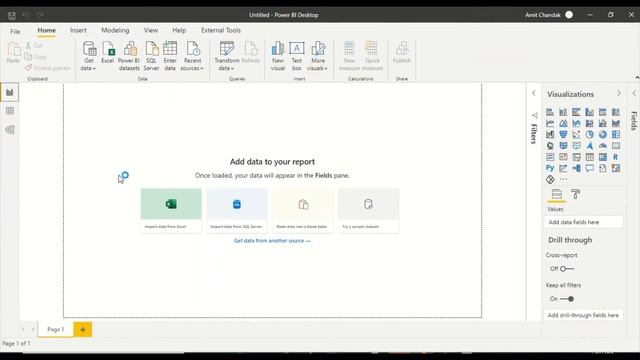Open the Format paint roller tab
Viewport: 640px width, 360px height.
pos(576,194)
